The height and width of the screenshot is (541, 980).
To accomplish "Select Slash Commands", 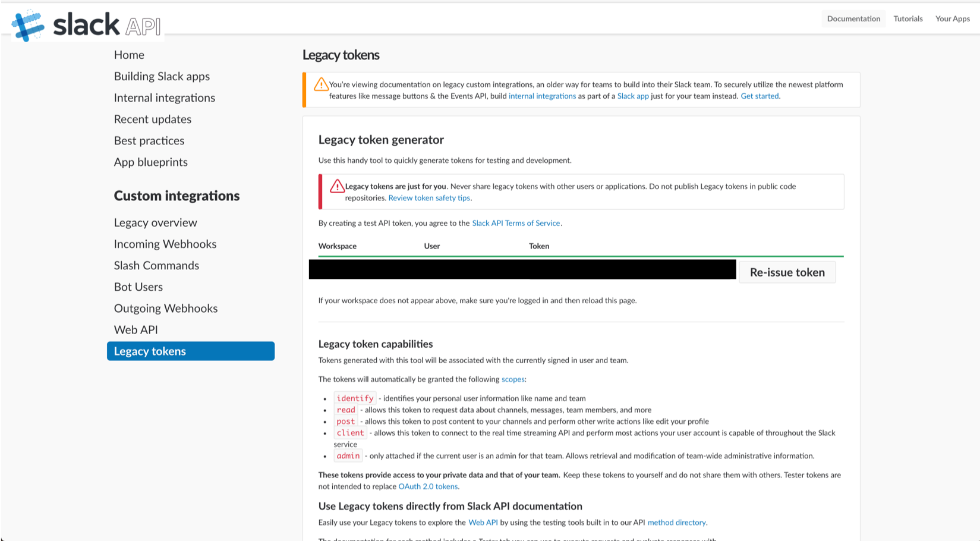I will (x=156, y=265).
